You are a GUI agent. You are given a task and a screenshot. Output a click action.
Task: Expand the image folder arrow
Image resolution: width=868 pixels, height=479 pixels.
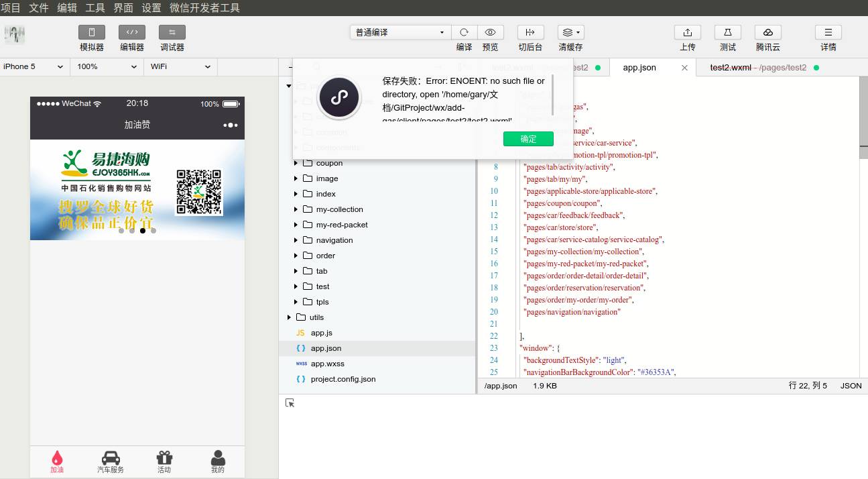pyautogui.click(x=296, y=178)
